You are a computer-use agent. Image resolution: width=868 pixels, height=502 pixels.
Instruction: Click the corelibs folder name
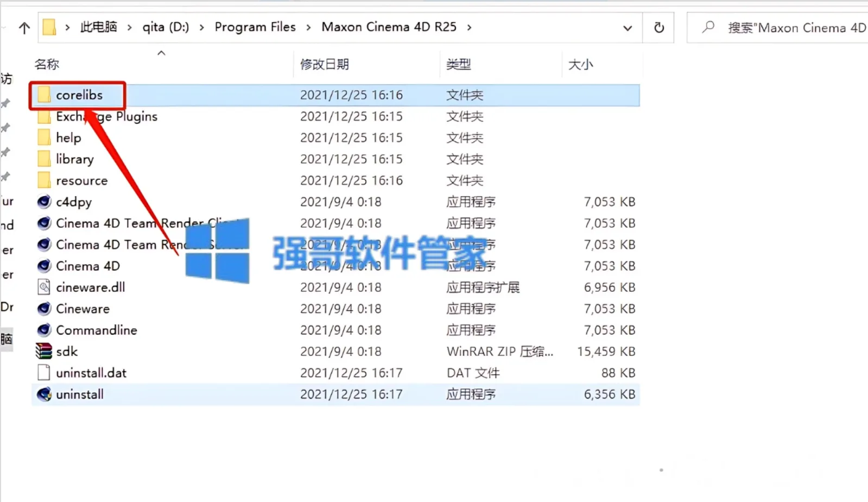(79, 95)
